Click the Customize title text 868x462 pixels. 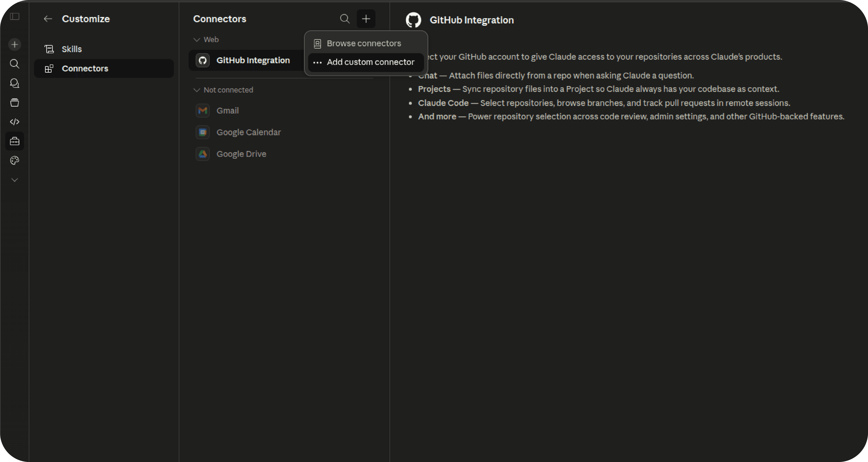click(x=86, y=19)
